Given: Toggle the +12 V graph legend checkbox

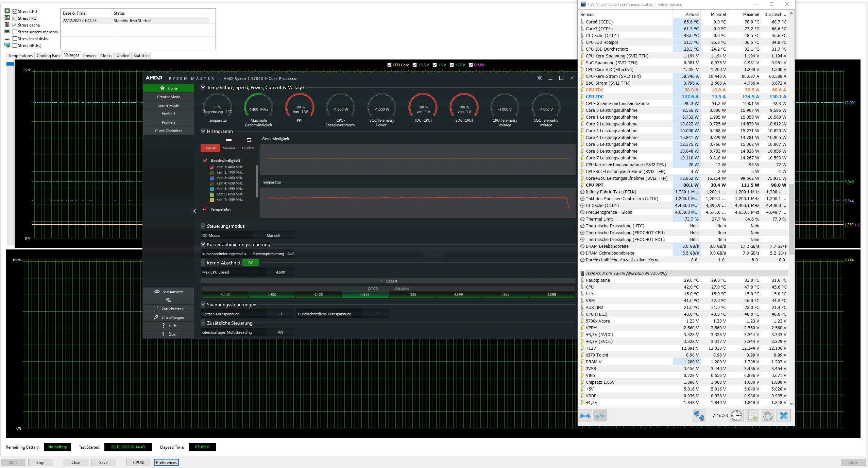Looking at the screenshot, I should 452,65.
